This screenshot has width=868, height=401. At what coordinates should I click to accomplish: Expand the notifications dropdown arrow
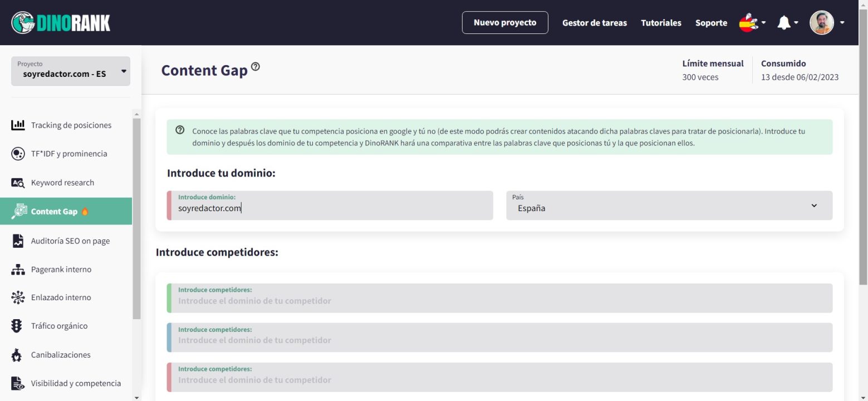[x=796, y=23]
